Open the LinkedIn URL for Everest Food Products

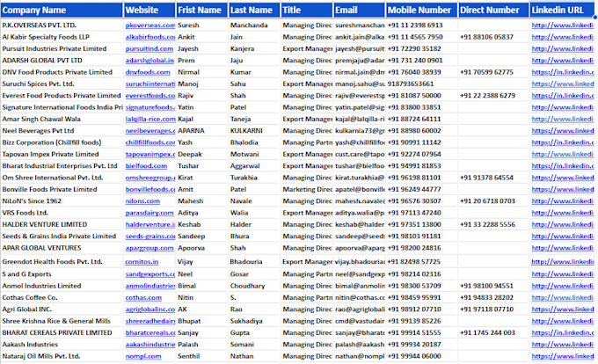click(563, 95)
